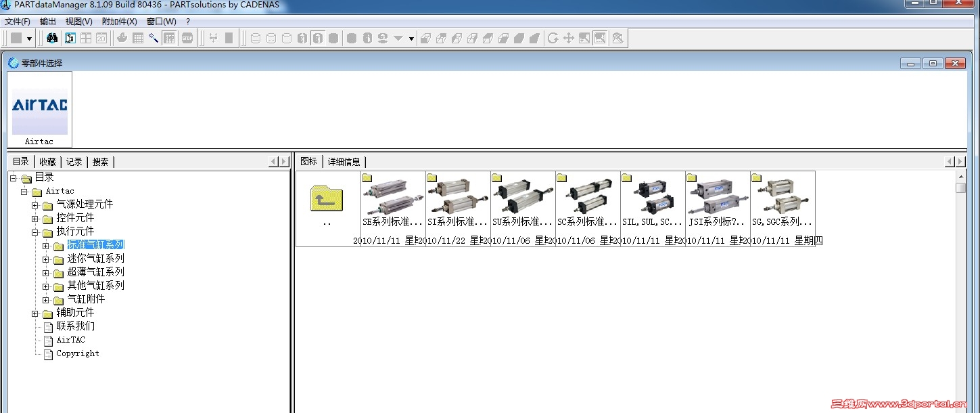Open the dropdown arrow after the triangle icon
The width and height of the screenshot is (980, 413).
click(x=411, y=39)
